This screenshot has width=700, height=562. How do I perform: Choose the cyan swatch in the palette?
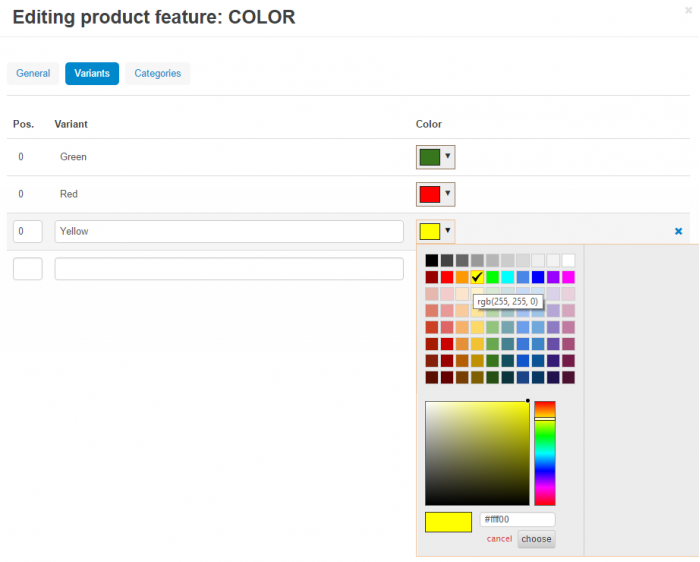pos(508,277)
